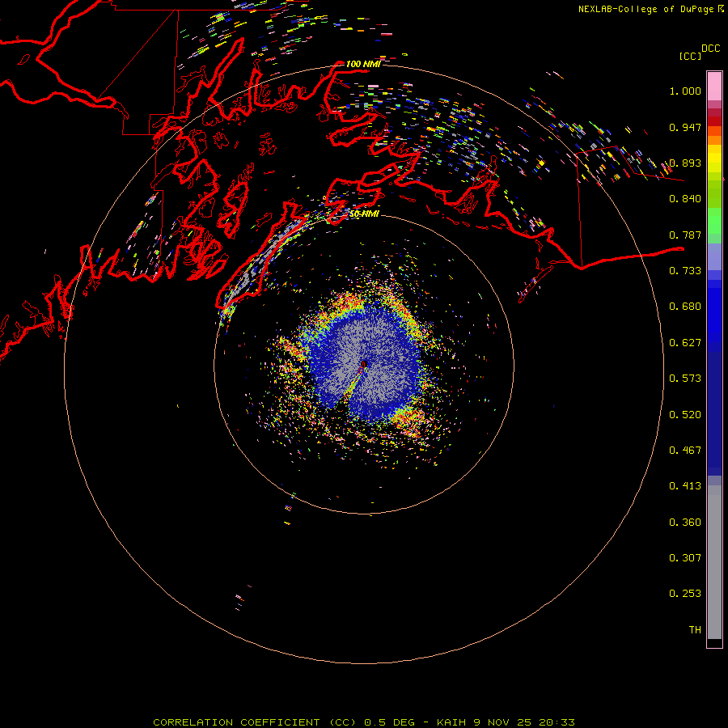The height and width of the screenshot is (728, 728).
Task: Click the 0.253 color scale value
Action: (x=685, y=594)
